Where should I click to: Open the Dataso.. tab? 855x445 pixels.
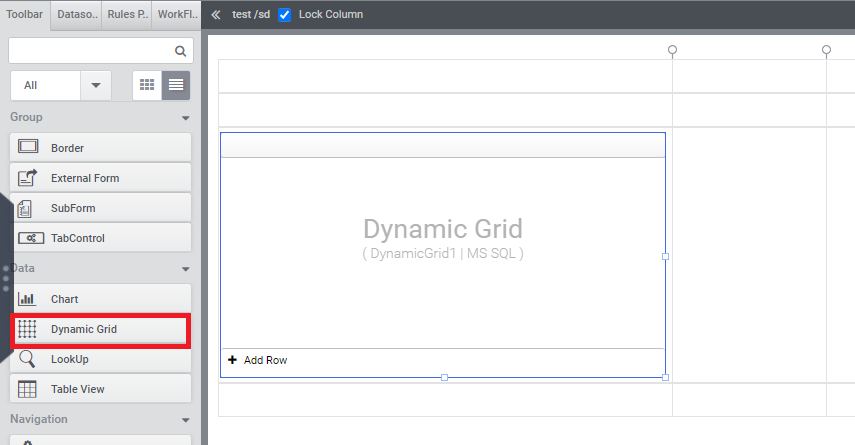pyautogui.click(x=77, y=15)
